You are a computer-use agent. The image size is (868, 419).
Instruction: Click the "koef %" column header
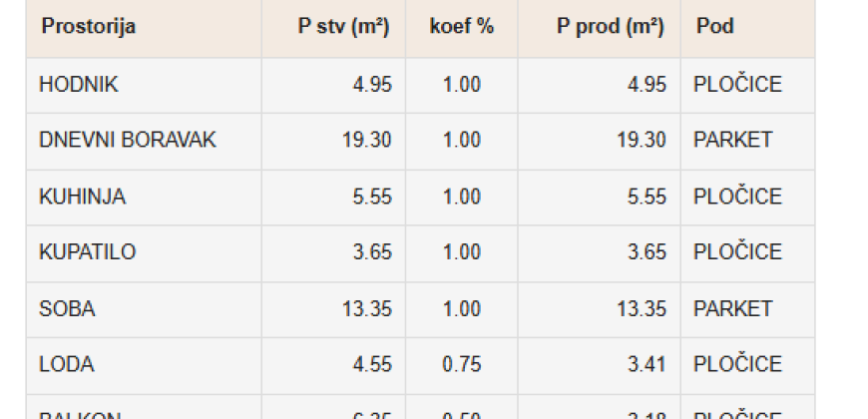point(462,27)
